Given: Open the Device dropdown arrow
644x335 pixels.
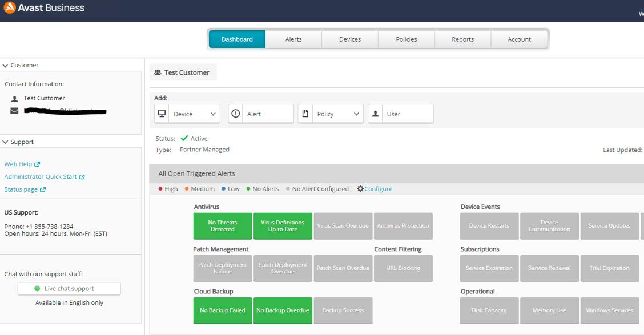Looking at the screenshot, I should pos(213,114).
